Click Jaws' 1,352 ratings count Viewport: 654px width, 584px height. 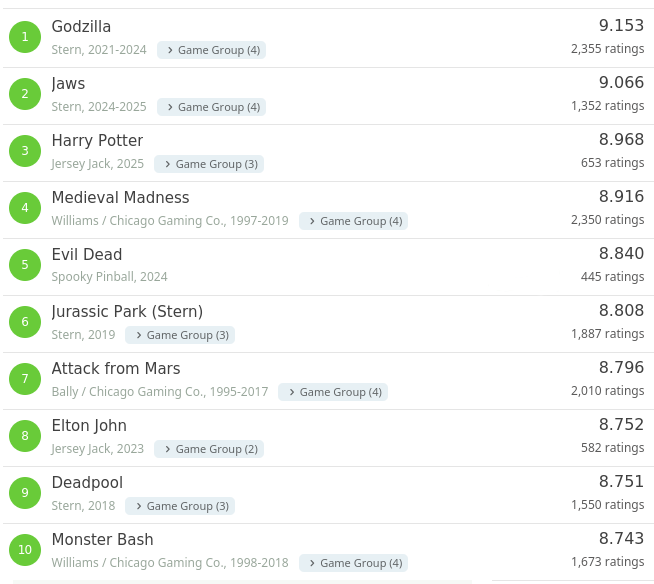[607, 106]
